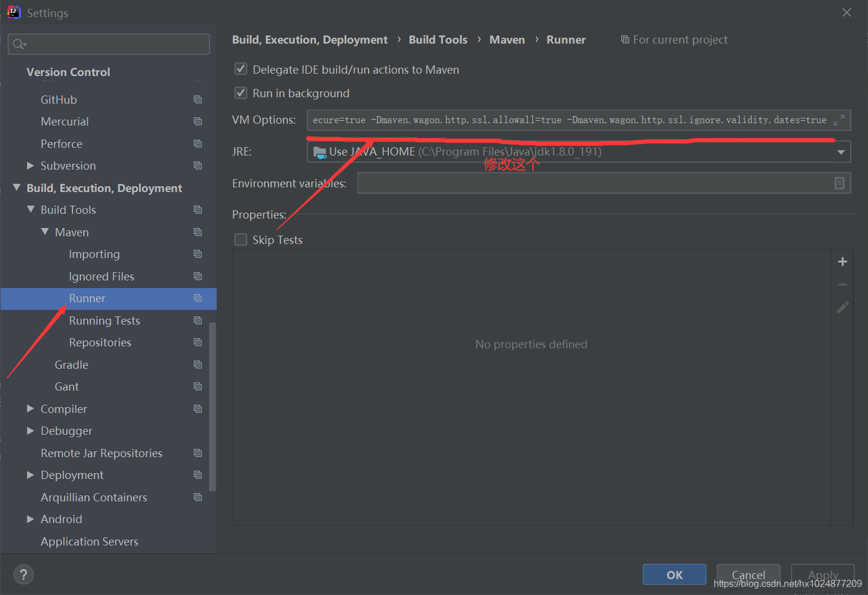Viewport: 868px width, 595px height.
Task: Click the settings tree scrollbar
Action: point(213,406)
